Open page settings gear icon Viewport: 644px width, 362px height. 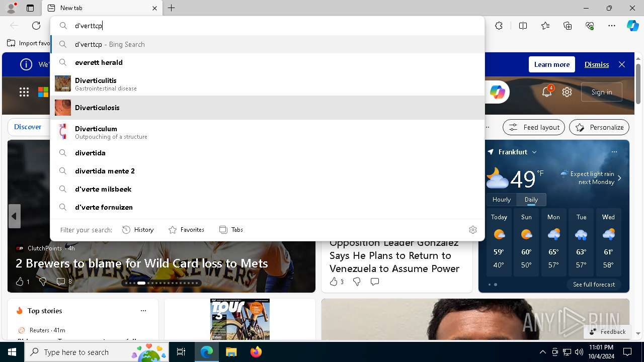point(567,92)
